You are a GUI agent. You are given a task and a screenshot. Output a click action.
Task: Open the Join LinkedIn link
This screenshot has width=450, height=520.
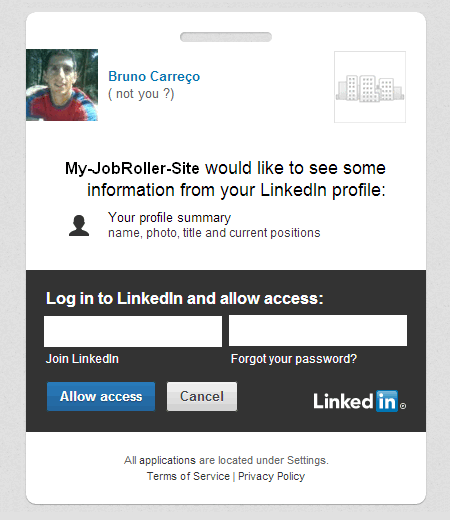(82, 359)
